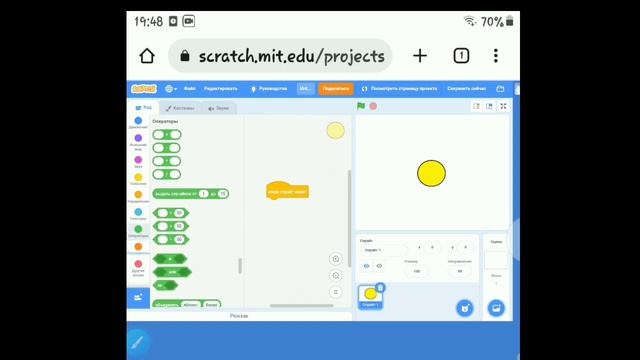
Task: Select the sprite thumbnail in sprite list
Action: [370, 297]
